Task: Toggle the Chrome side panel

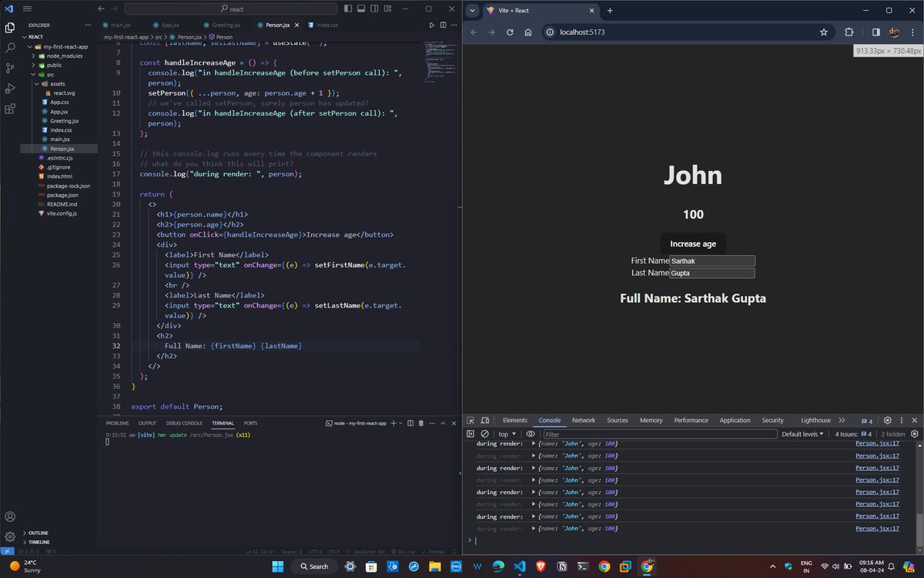Action: [876, 32]
